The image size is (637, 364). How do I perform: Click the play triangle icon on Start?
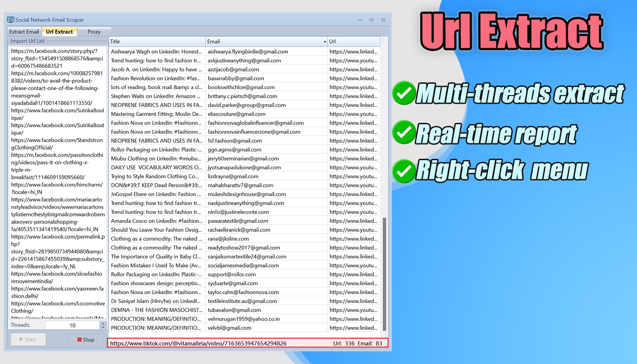pos(21,339)
